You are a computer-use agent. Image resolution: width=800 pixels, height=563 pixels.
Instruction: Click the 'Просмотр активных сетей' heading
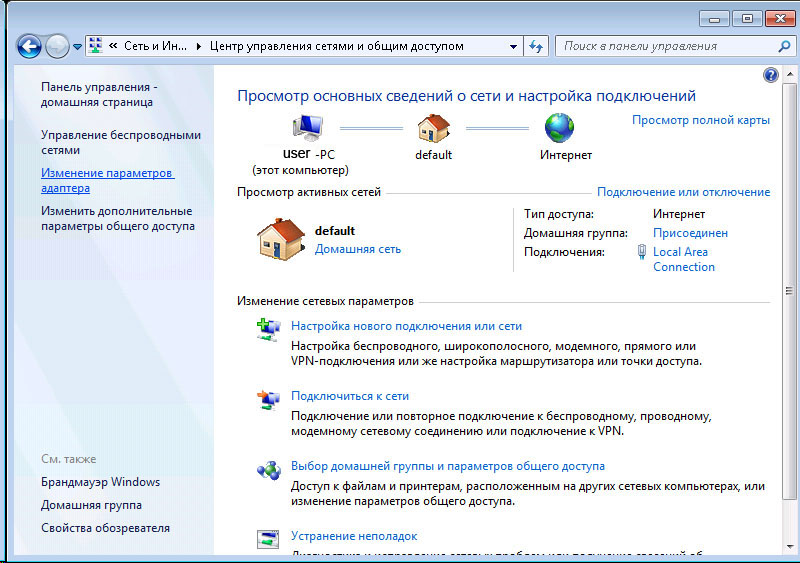click(309, 192)
